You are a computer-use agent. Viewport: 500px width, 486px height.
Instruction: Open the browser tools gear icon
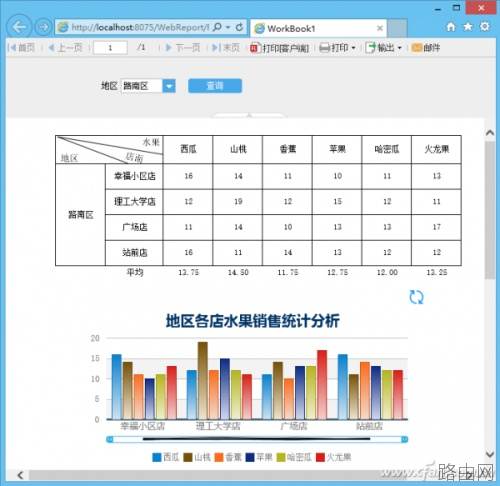coord(485,27)
